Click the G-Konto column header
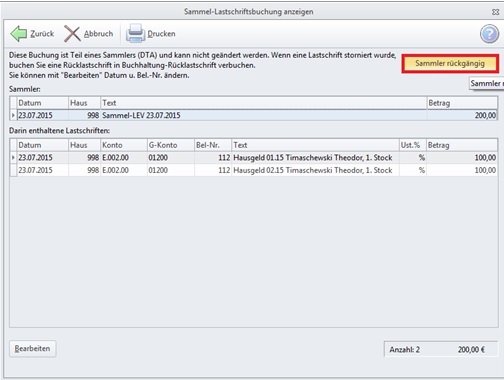This screenshot has width=504, height=380. 171,145
